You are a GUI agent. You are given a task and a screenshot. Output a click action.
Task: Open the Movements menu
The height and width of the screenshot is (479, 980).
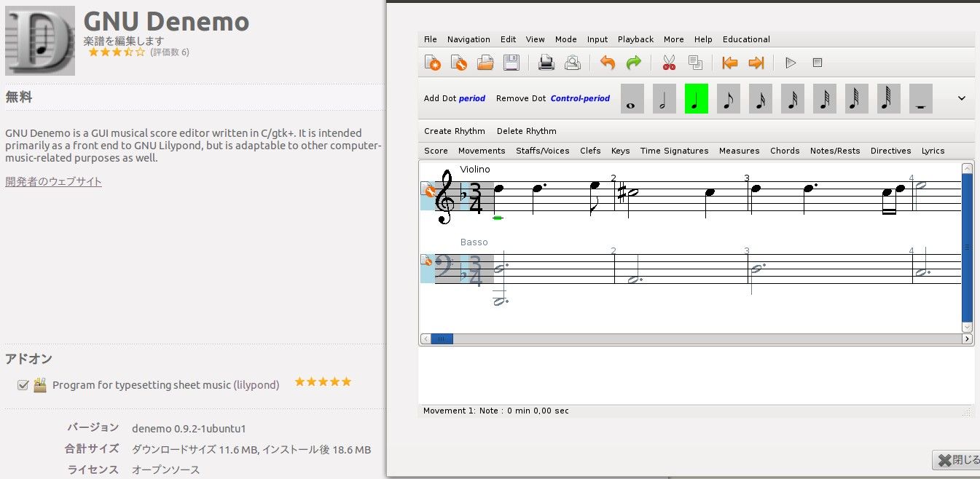[x=482, y=151]
